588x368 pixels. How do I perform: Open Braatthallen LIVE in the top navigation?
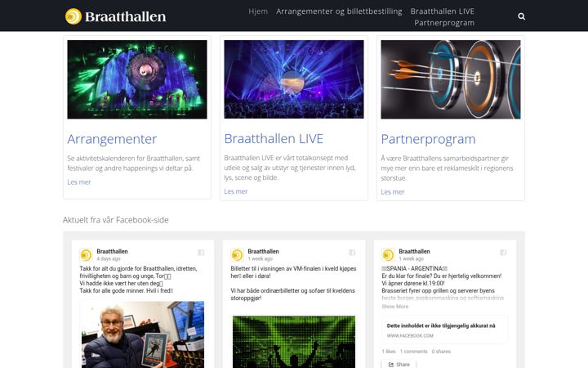[443, 11]
